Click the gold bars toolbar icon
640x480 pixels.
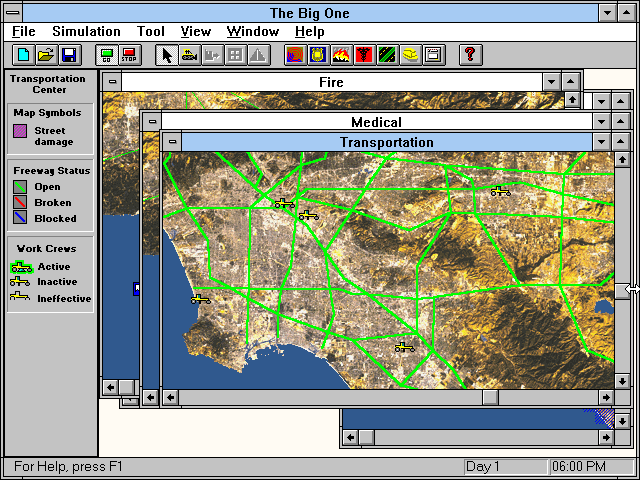410,55
